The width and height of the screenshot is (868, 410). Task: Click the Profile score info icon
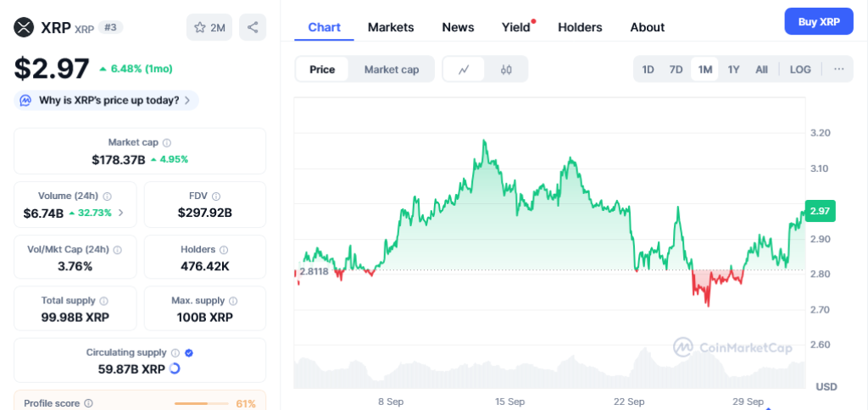pyautogui.click(x=88, y=404)
